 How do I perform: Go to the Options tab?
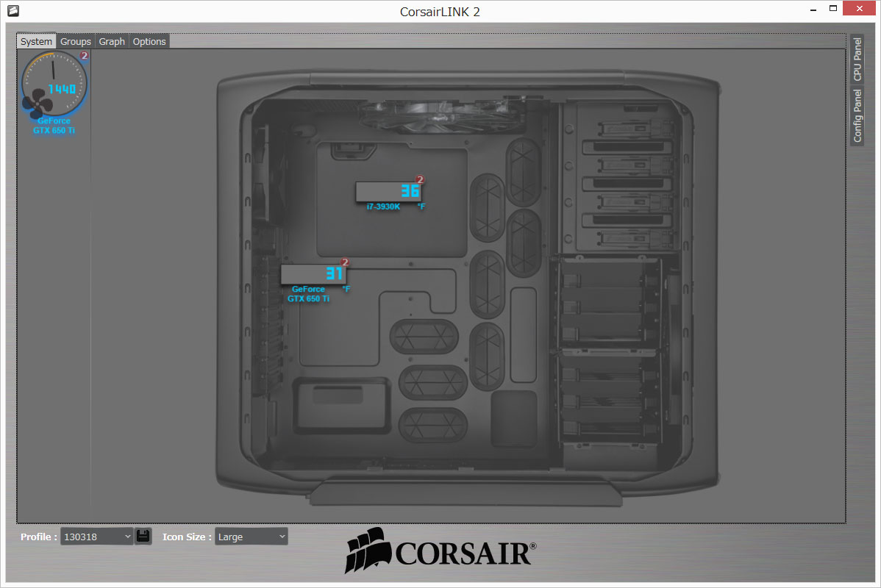149,42
